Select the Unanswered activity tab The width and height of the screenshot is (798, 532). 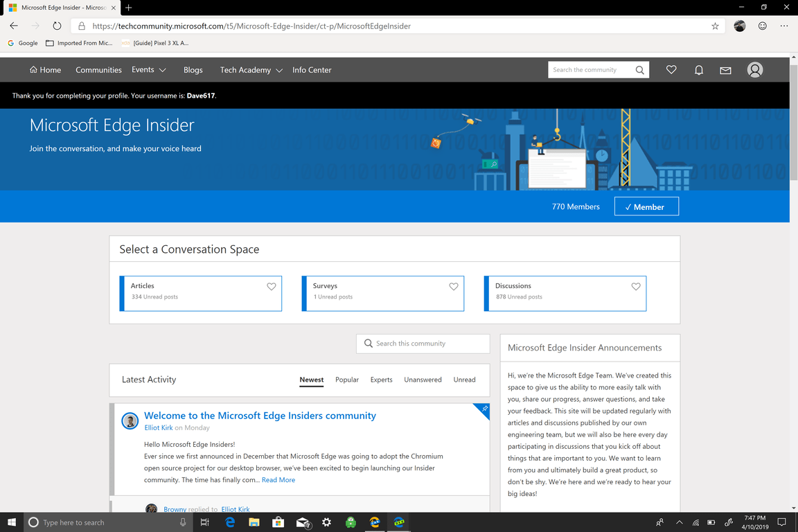click(423, 380)
